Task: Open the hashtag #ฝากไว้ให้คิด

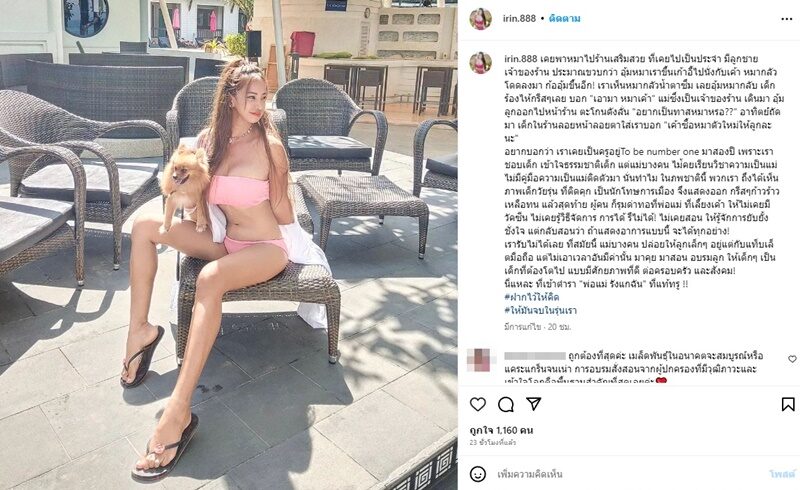Action: pyautogui.click(x=532, y=297)
